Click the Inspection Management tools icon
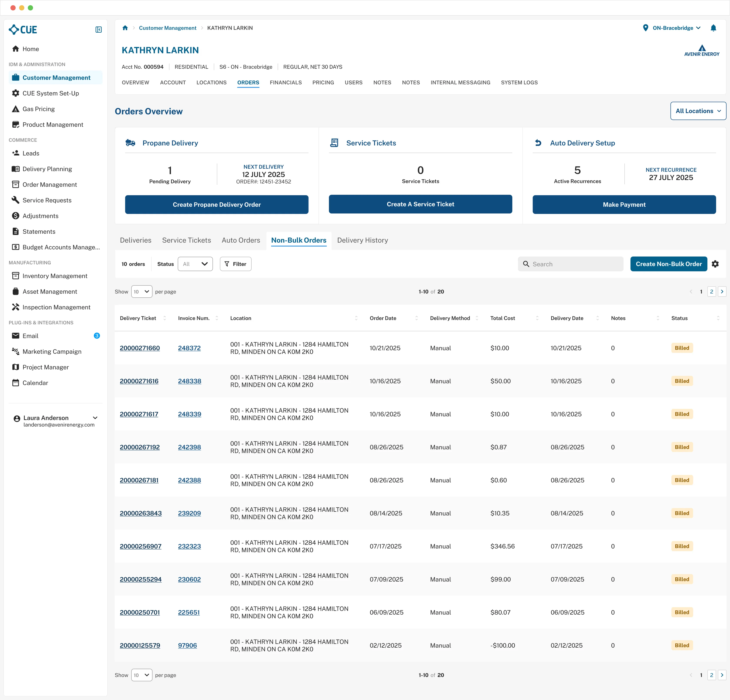Screen dimensions: 730x700 (x=16, y=307)
